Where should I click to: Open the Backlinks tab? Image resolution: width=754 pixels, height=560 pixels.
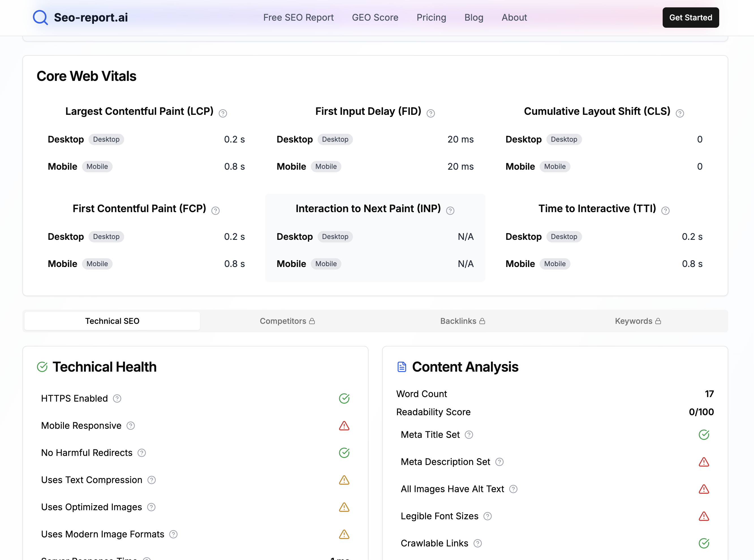[x=463, y=321]
